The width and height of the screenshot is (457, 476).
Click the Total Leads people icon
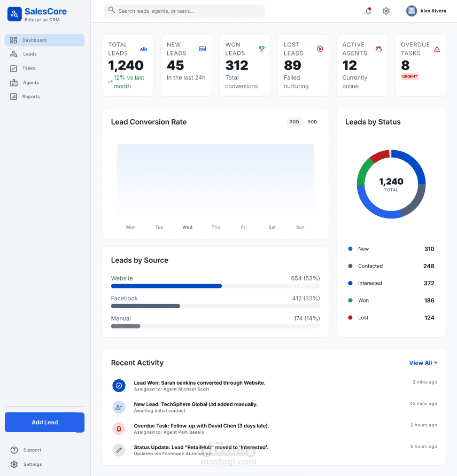[x=144, y=49]
